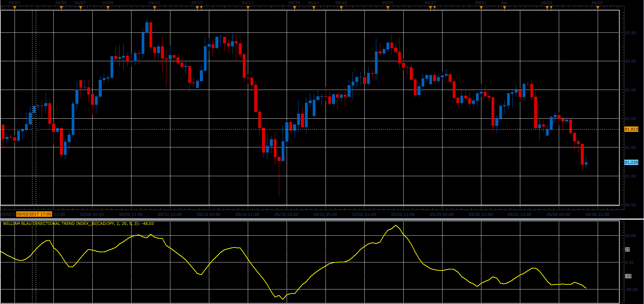Viewport: 644px width, 304px height.
Task: Click the orange triangle marker below 05/09
Action: click(x=108, y=8)
